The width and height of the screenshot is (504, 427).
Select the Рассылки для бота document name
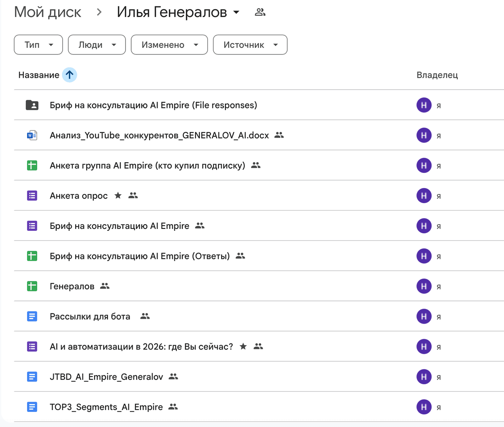coord(90,316)
